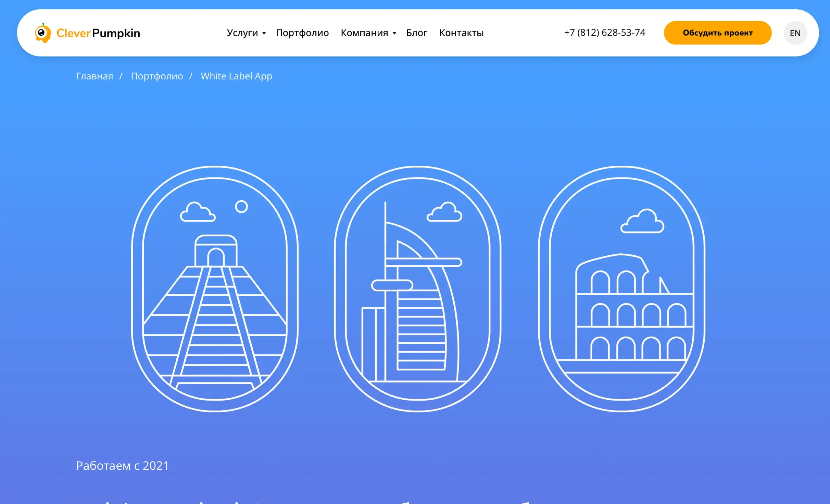Click the sun in the first window illustration

pyautogui.click(x=241, y=206)
